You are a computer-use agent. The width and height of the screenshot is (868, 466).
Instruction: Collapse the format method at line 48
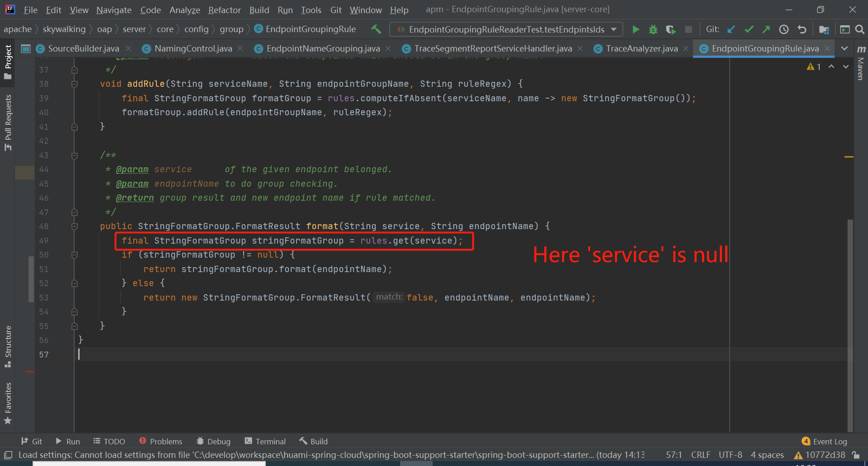pos(75,226)
